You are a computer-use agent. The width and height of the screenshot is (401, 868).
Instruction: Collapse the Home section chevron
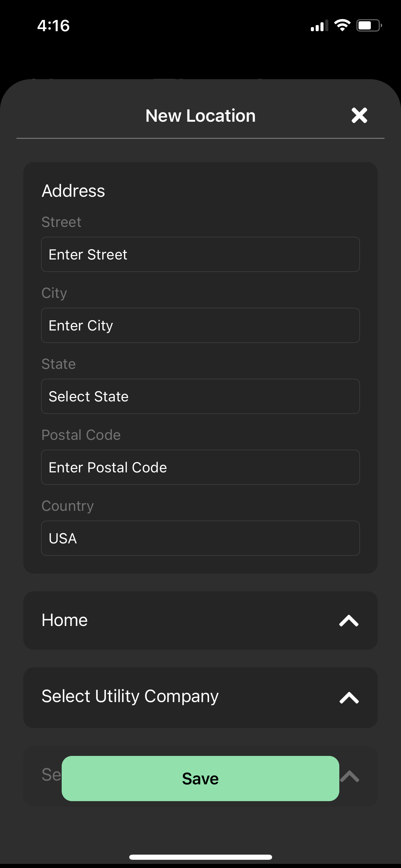(349, 620)
